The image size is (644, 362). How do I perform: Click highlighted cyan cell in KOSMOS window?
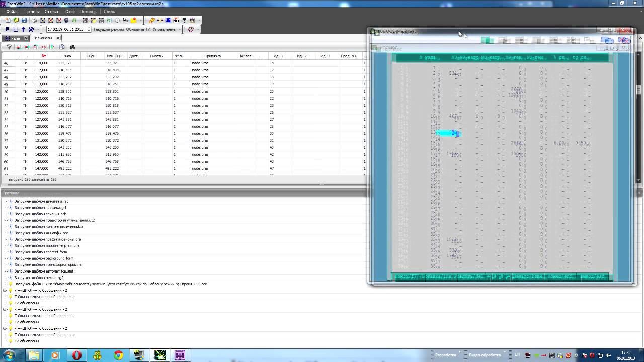[448, 133]
